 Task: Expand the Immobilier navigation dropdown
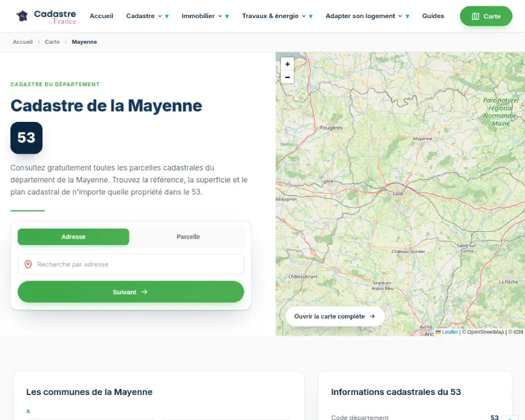[x=205, y=16]
